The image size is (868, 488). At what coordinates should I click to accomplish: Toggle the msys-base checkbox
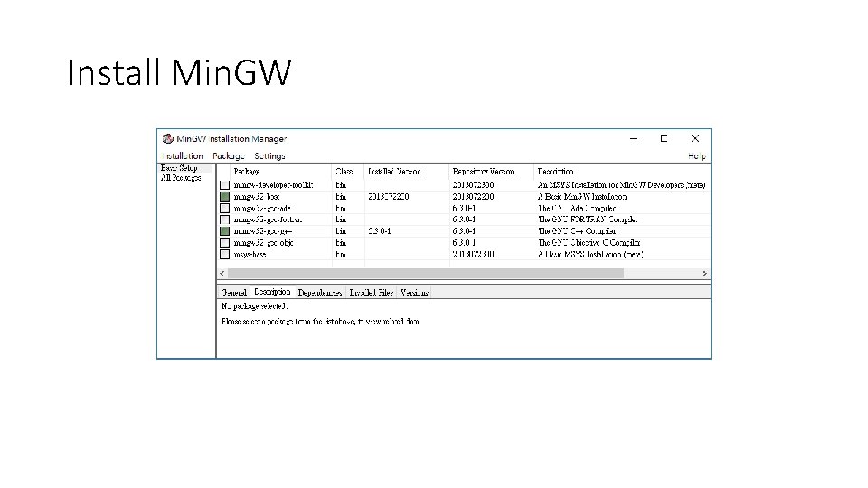224,255
